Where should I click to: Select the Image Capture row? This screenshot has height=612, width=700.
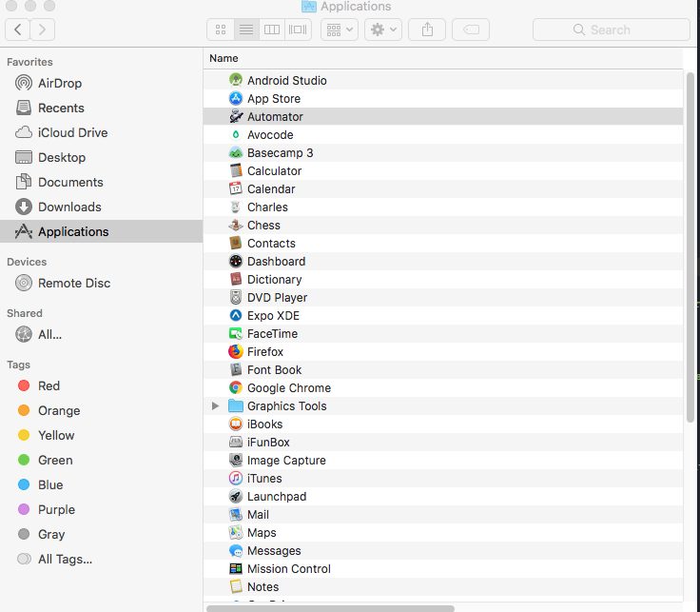click(x=443, y=460)
